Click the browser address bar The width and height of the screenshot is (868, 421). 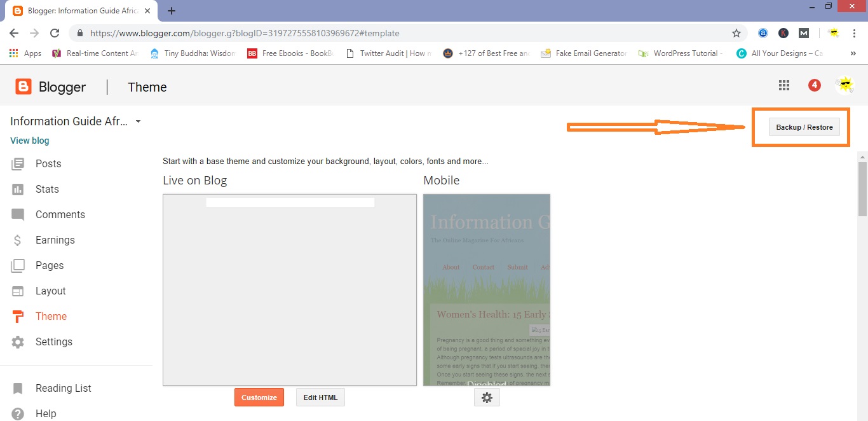point(407,33)
